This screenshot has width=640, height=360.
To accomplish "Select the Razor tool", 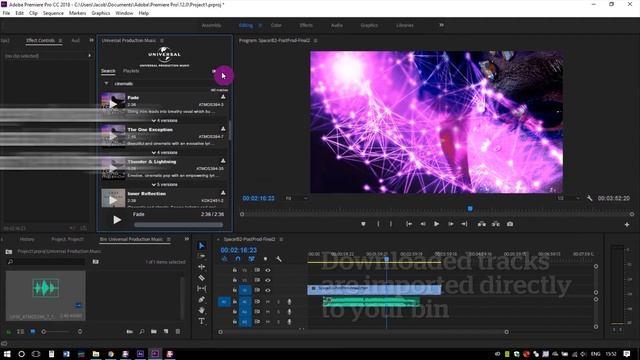I will tap(201, 278).
